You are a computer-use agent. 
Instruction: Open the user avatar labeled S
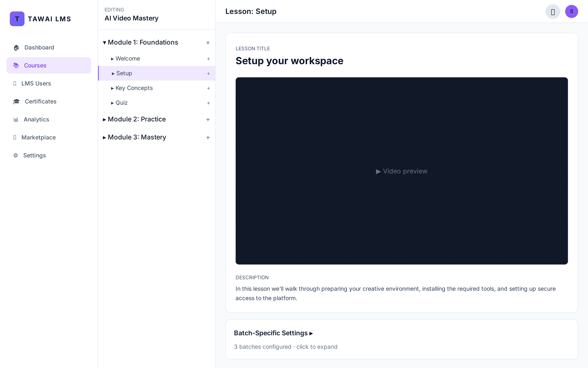[x=571, y=11]
